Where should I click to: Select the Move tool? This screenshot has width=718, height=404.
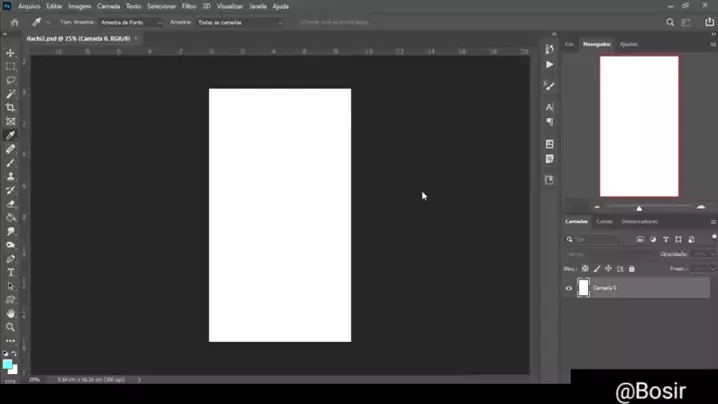click(x=11, y=53)
